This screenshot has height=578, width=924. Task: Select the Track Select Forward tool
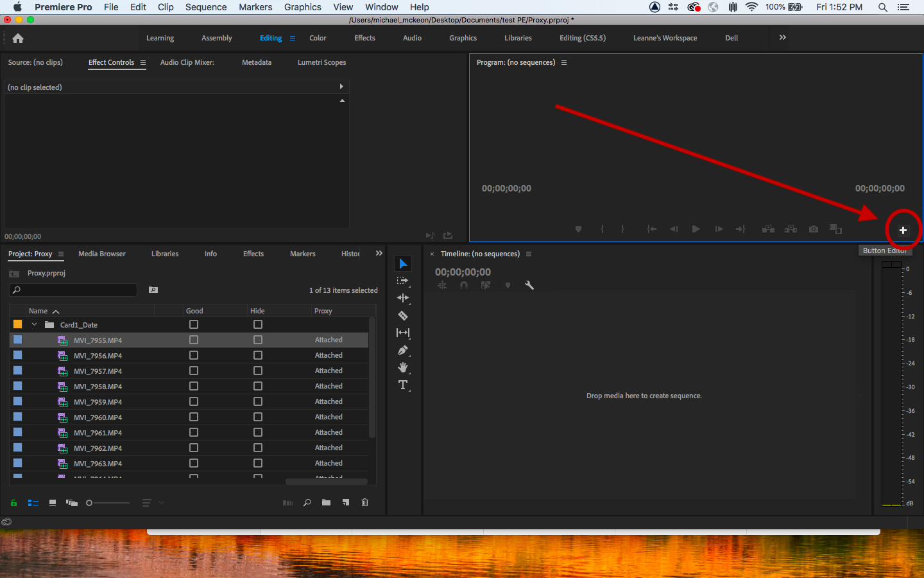[x=403, y=281]
